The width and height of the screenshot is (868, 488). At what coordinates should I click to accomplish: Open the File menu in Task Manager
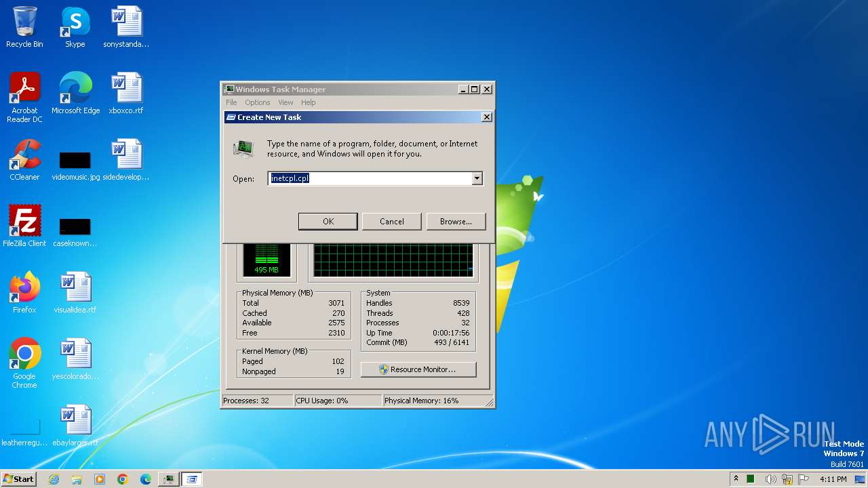coord(231,102)
